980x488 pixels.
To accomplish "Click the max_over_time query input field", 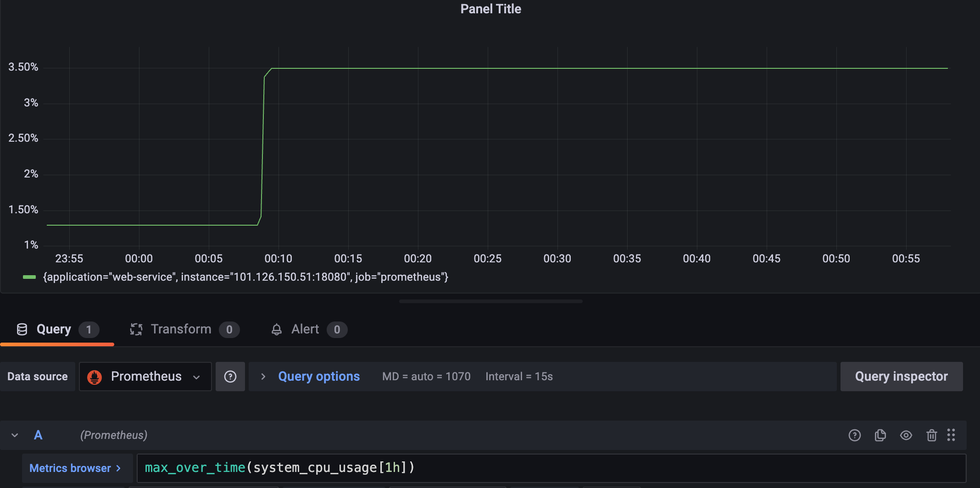I will point(551,468).
